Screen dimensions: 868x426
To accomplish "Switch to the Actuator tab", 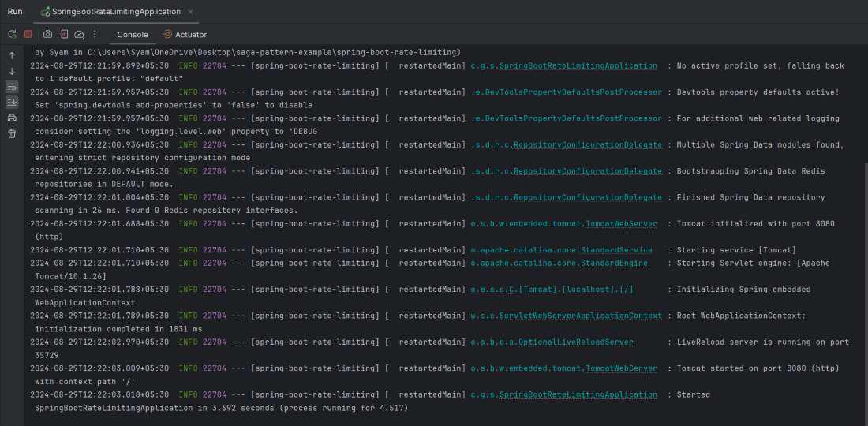I will pyautogui.click(x=185, y=34).
